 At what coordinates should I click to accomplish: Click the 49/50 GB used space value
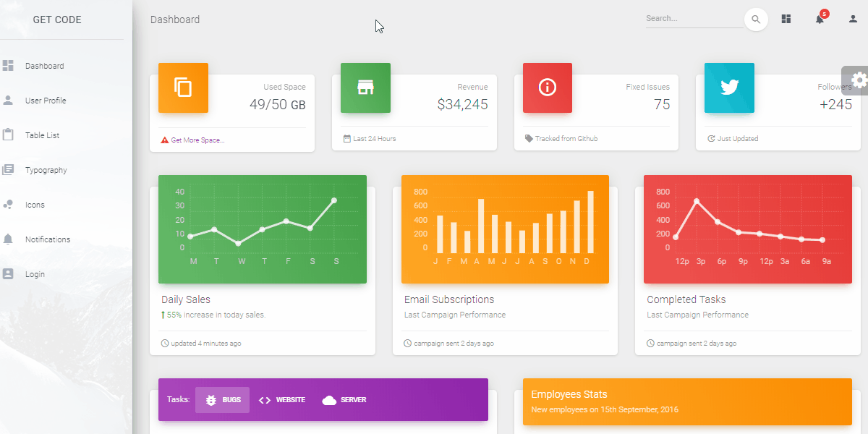277,104
